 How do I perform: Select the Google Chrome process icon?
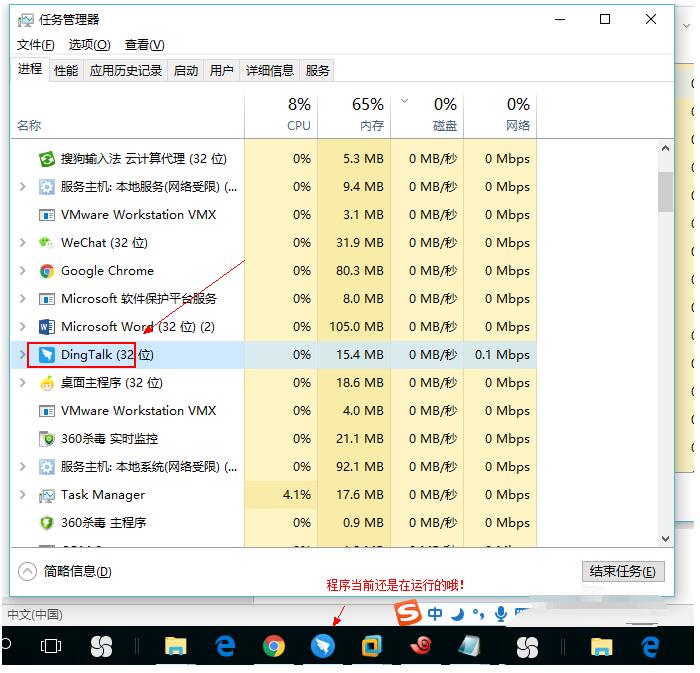coord(46,271)
